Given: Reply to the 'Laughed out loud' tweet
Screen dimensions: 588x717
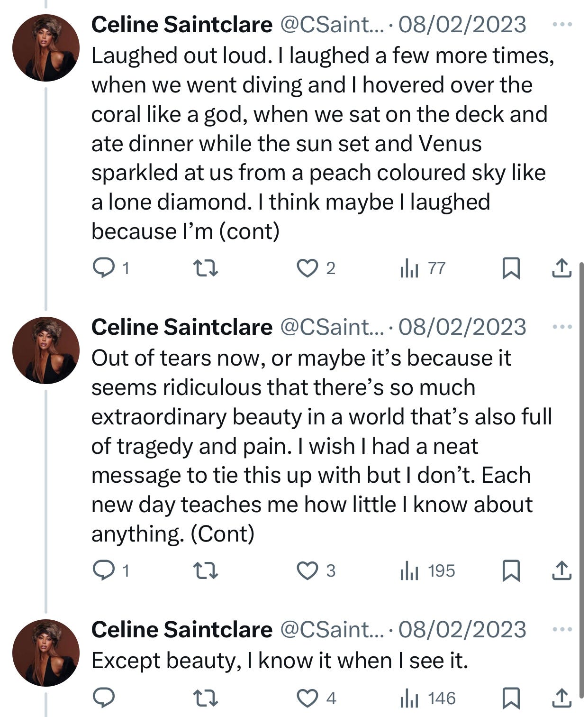Looking at the screenshot, I should coord(103,268).
